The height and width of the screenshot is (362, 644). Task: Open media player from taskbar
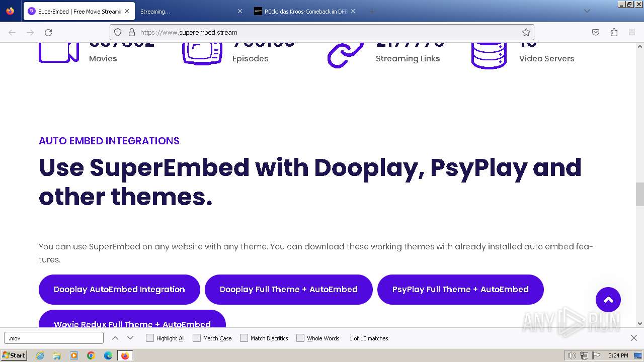(x=74, y=355)
